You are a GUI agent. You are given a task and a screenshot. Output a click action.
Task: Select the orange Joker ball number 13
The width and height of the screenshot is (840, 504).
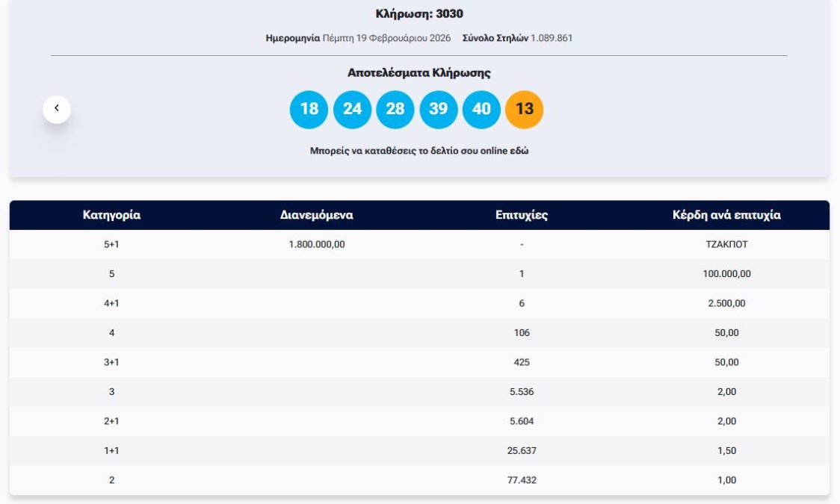[523, 108]
